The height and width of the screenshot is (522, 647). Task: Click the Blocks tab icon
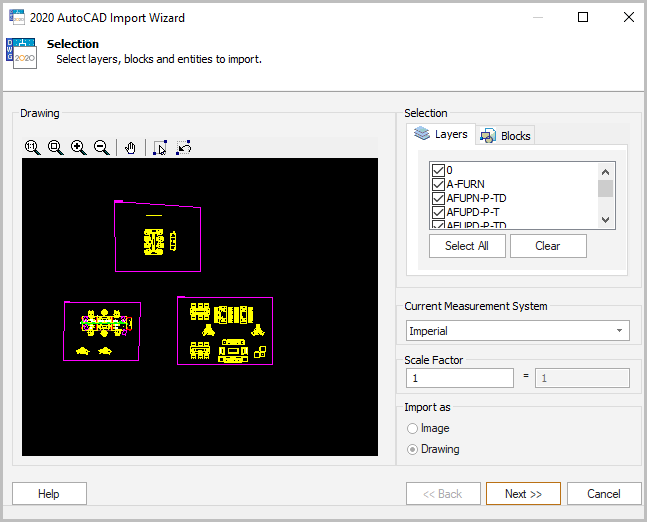(488, 136)
